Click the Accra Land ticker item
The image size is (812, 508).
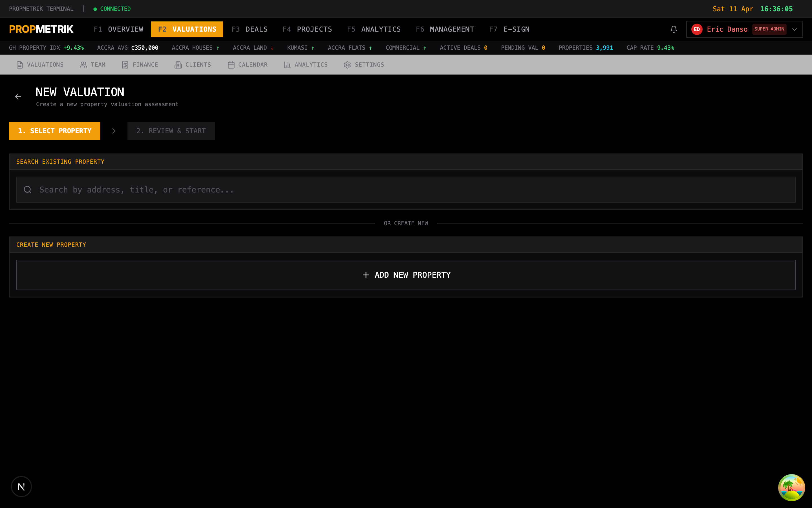click(253, 48)
